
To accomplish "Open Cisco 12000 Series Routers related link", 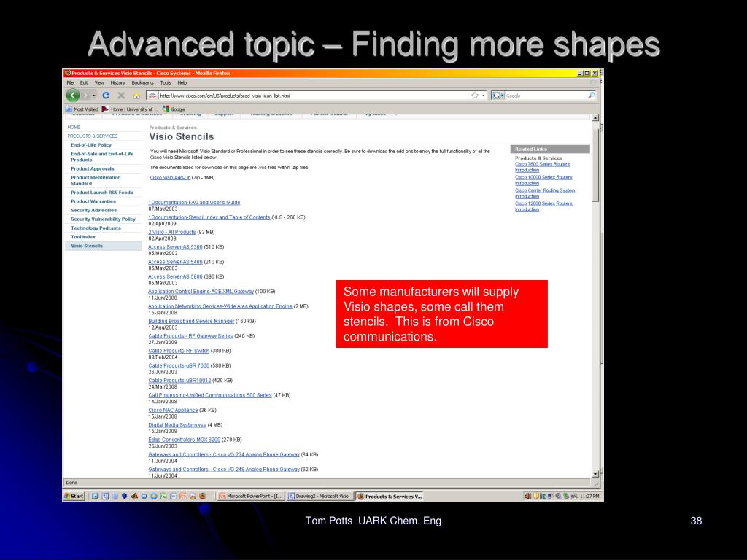I will (543, 206).
